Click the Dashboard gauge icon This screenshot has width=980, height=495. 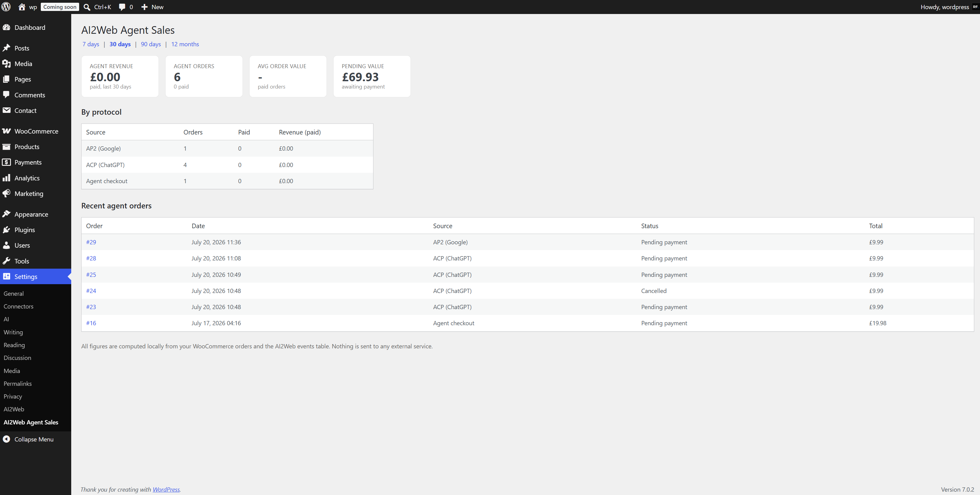[6, 27]
